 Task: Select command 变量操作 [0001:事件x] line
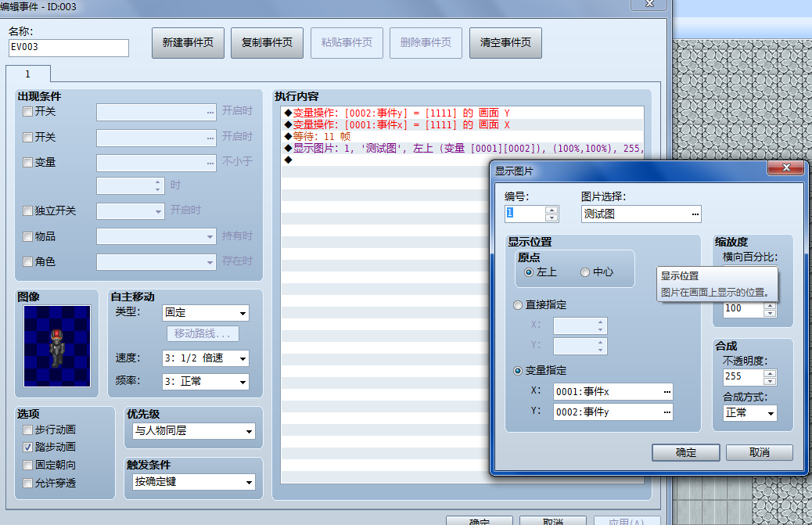[462, 124]
